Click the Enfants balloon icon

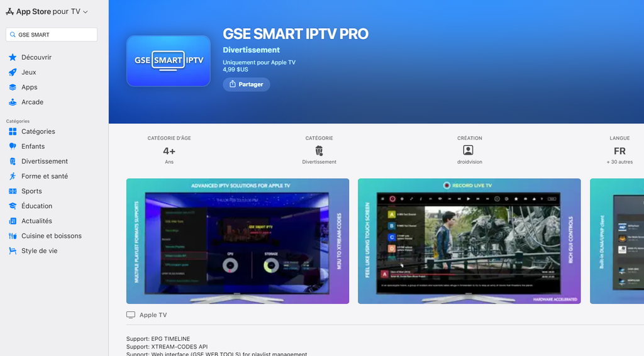click(x=13, y=146)
